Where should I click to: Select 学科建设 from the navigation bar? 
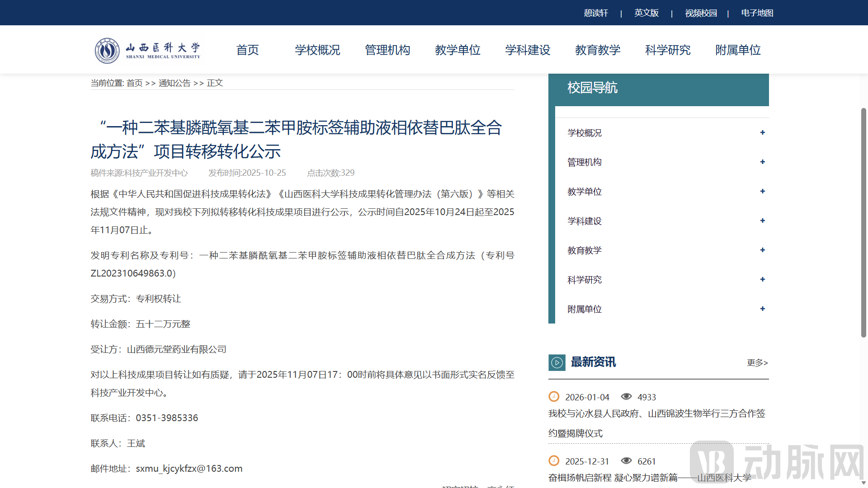point(528,50)
